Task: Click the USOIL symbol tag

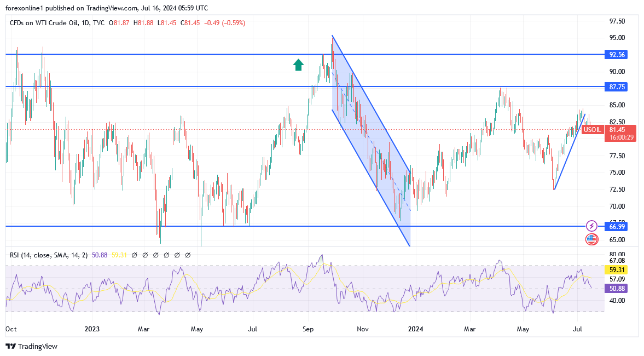Action: [x=592, y=129]
